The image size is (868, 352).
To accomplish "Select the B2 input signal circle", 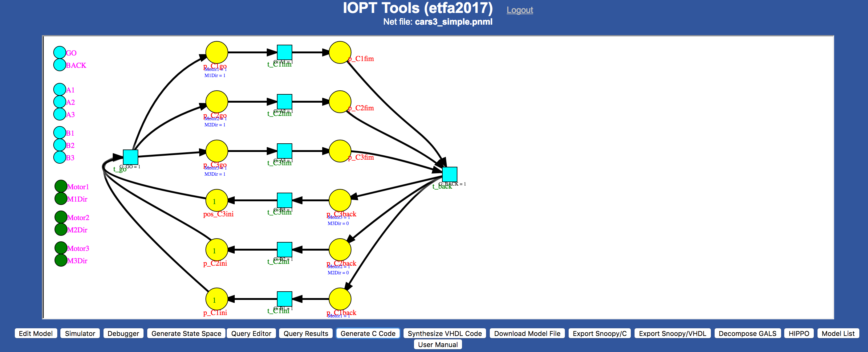I will point(60,145).
